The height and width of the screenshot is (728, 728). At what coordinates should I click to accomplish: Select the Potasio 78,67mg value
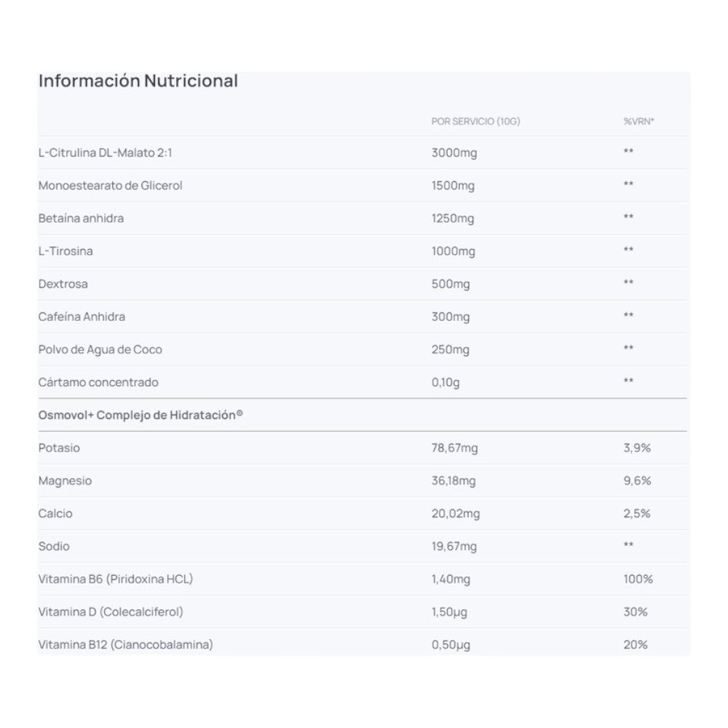(454, 448)
